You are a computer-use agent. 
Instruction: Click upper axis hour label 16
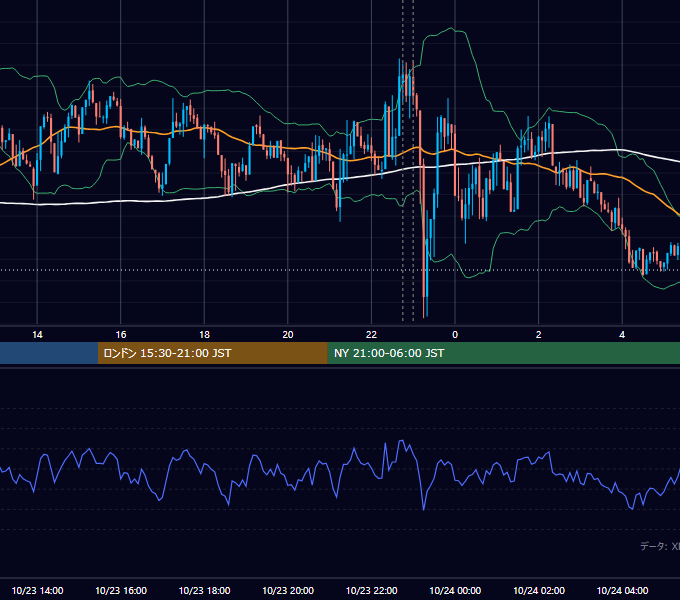click(121, 335)
